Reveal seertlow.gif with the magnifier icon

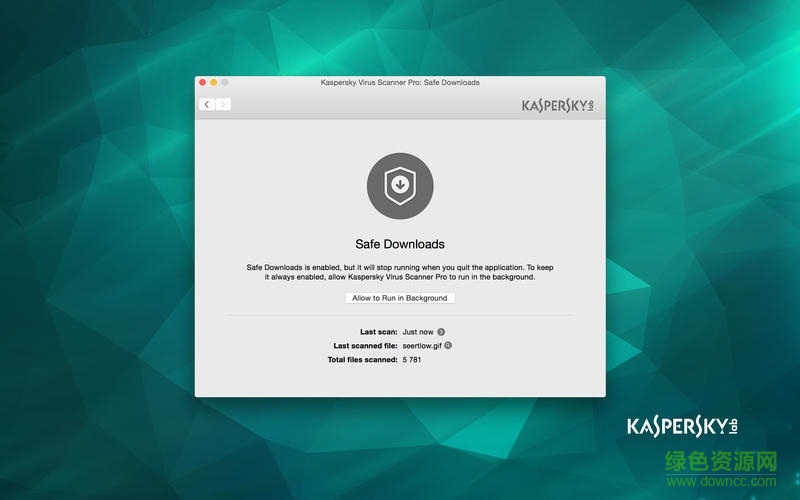click(448, 345)
